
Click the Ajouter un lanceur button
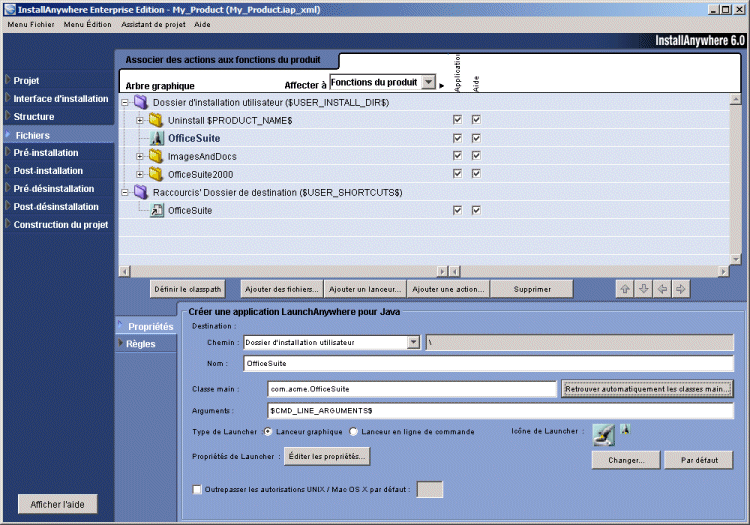[x=364, y=289]
